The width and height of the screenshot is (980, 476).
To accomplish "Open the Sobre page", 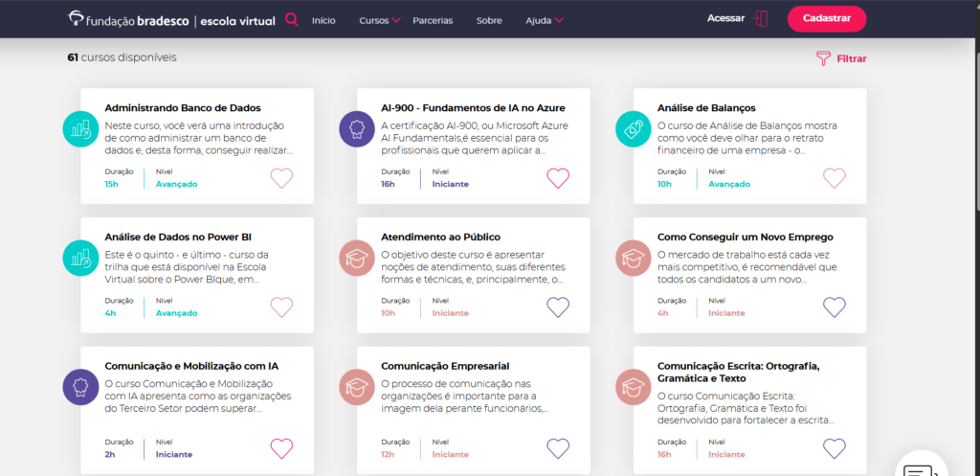I will pos(489,21).
